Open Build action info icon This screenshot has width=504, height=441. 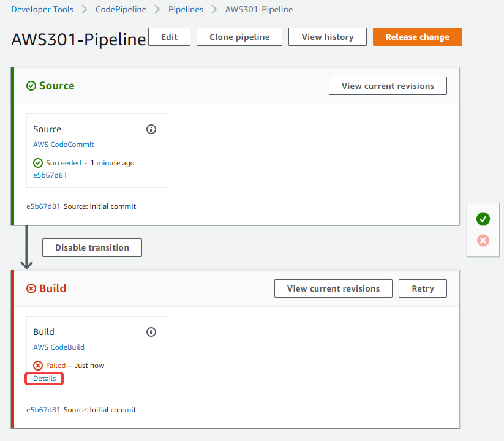click(151, 332)
